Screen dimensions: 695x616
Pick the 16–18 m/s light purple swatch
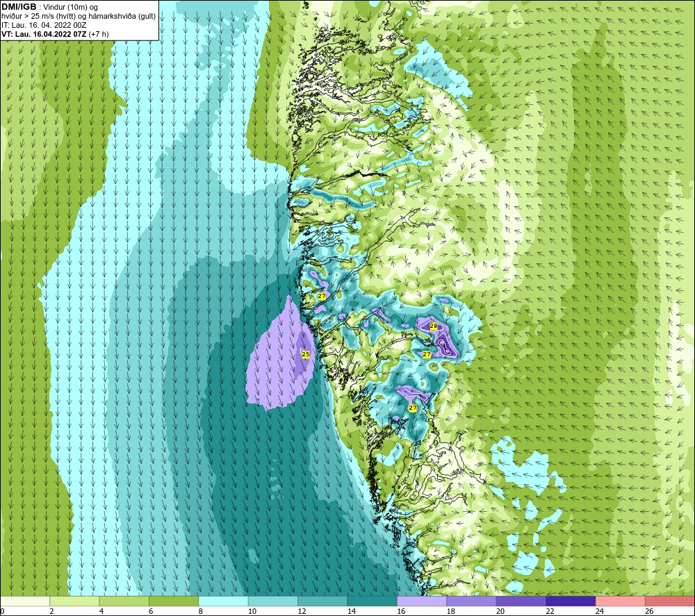click(422, 601)
